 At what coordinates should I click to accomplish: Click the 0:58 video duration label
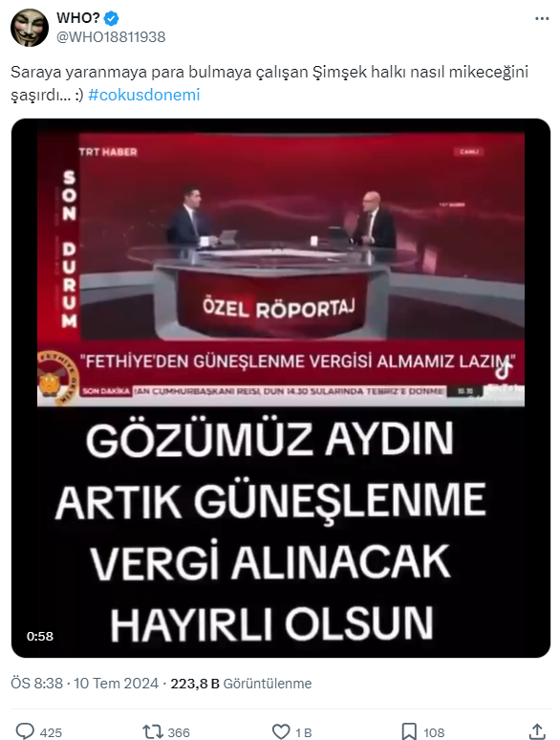[40, 636]
